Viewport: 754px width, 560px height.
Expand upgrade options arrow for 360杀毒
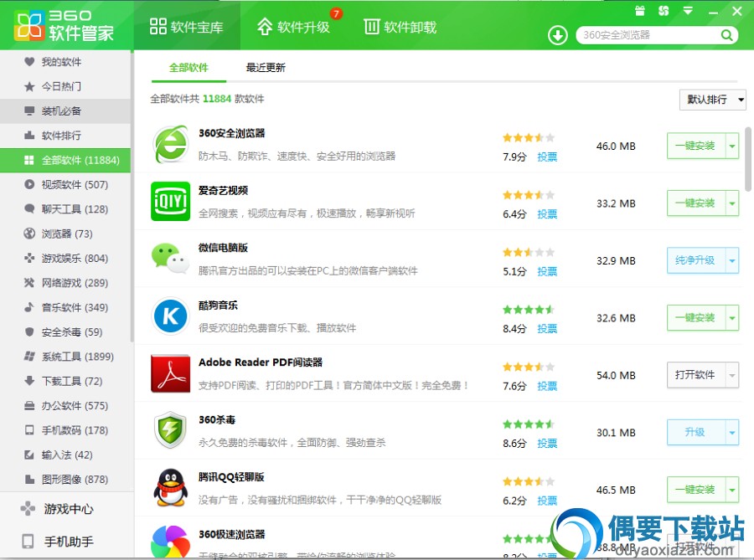(732, 432)
